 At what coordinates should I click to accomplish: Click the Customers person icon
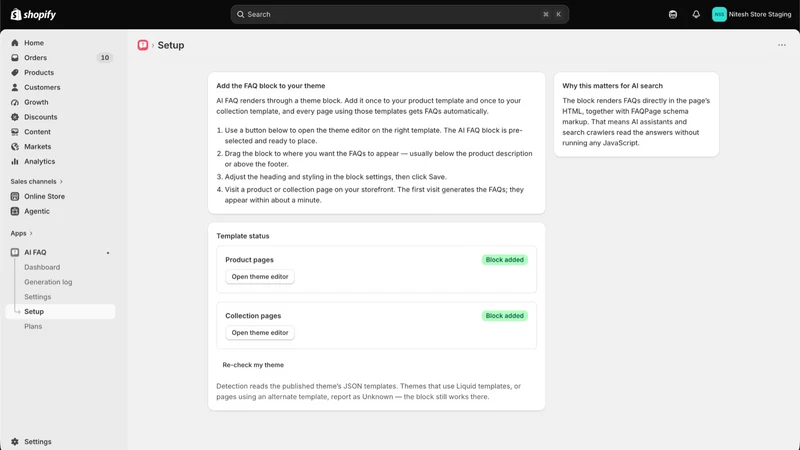coord(15,87)
